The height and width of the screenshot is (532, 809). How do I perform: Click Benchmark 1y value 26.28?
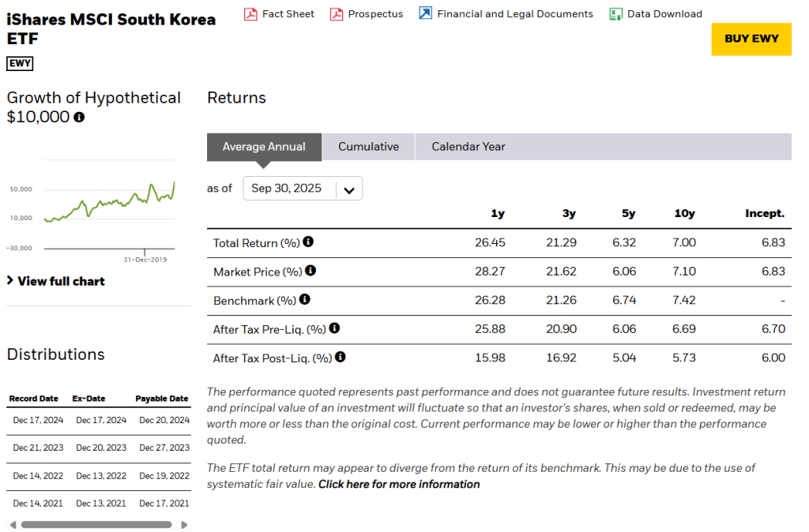coord(490,301)
